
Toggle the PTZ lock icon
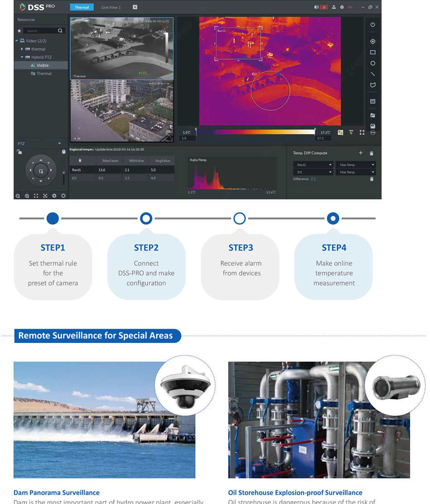[19, 152]
